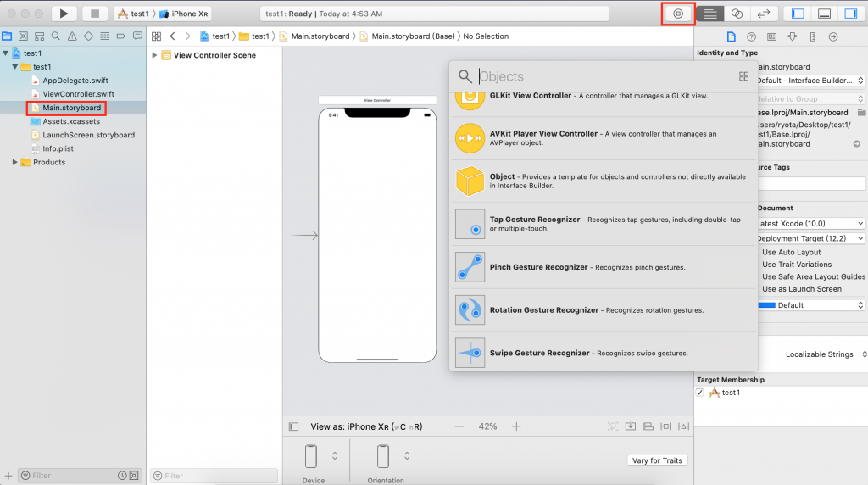The height and width of the screenshot is (485, 868).
Task: Open the Source Control navigator tab
Action: tap(23, 36)
